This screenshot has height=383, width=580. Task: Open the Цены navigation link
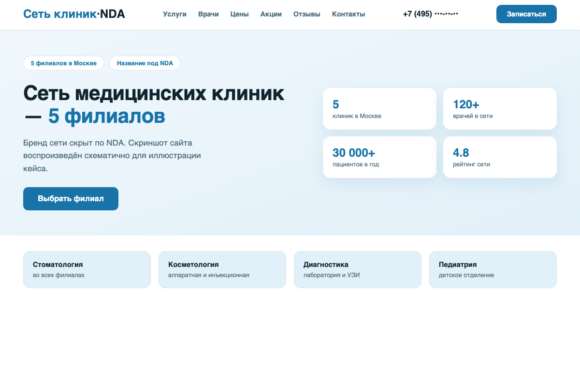point(239,14)
